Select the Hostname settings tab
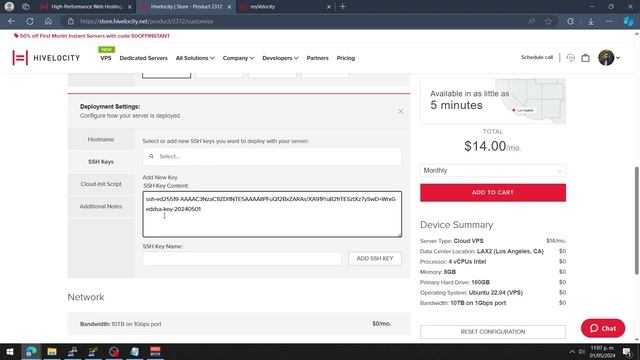 101,139
